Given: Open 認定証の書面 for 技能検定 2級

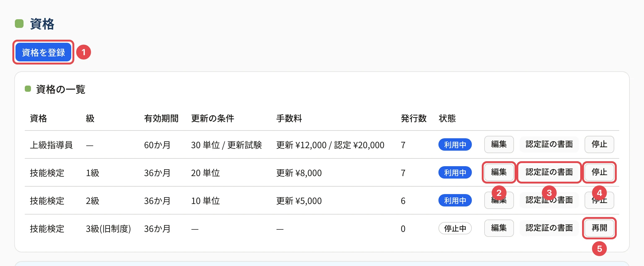Looking at the screenshot, I should click(549, 200).
